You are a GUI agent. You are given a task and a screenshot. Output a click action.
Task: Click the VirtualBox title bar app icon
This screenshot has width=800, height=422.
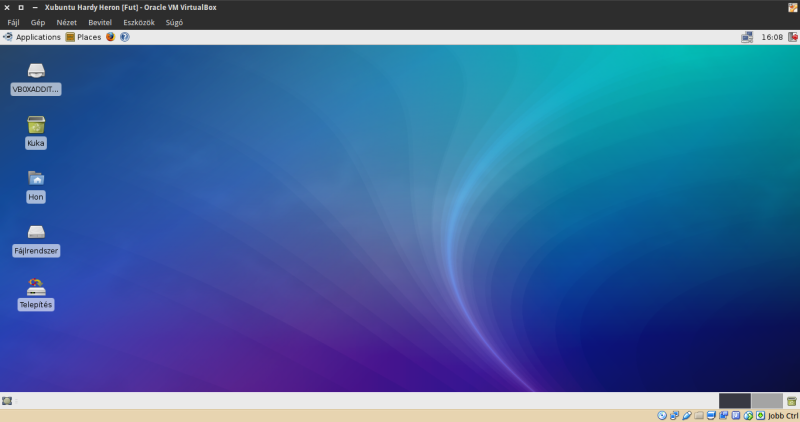[x=793, y=8]
